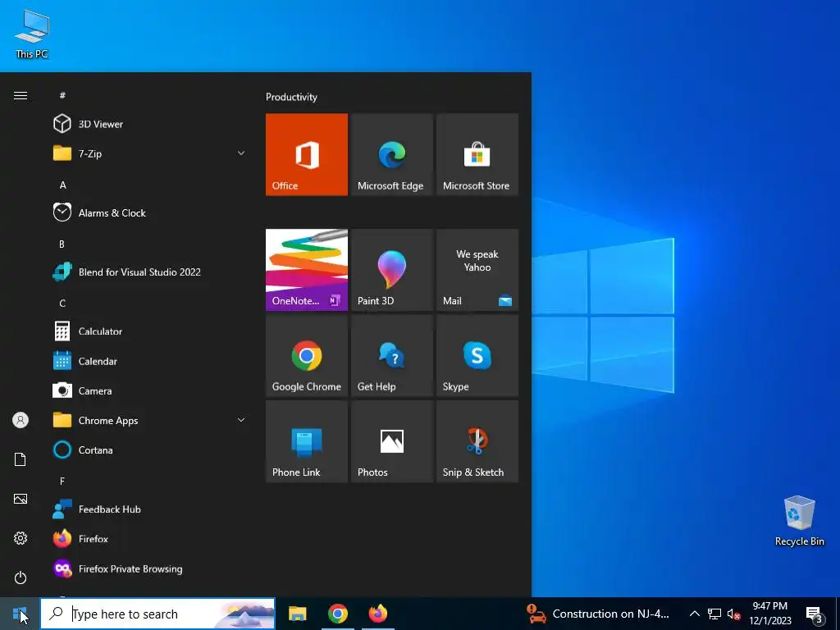Open Feedback Hub app
The width and height of the screenshot is (840, 630).
point(150,509)
